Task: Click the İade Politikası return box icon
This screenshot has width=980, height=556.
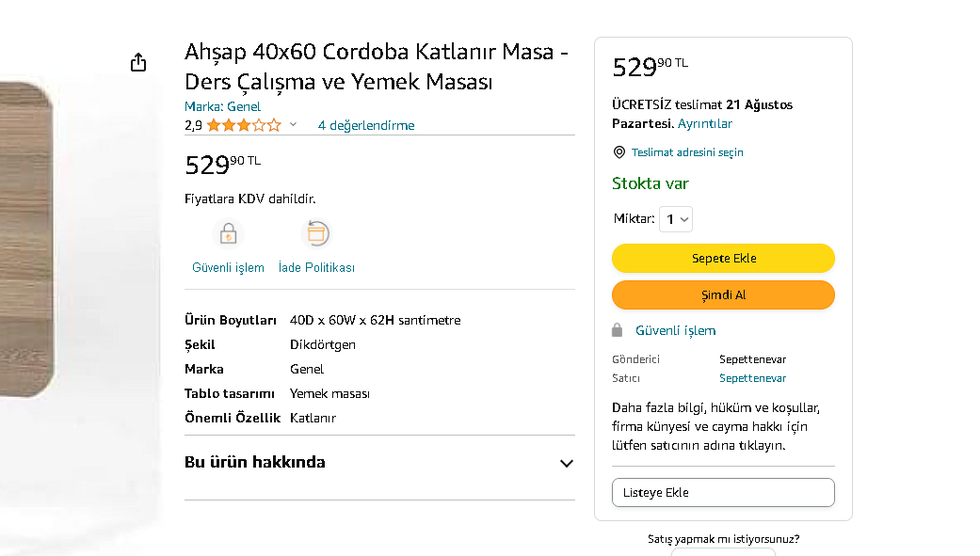Action: click(x=316, y=233)
